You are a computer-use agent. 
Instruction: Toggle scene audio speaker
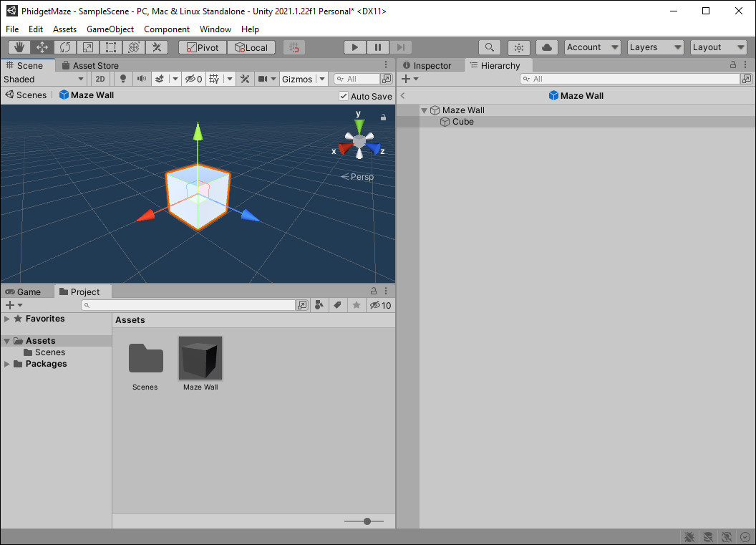point(141,79)
